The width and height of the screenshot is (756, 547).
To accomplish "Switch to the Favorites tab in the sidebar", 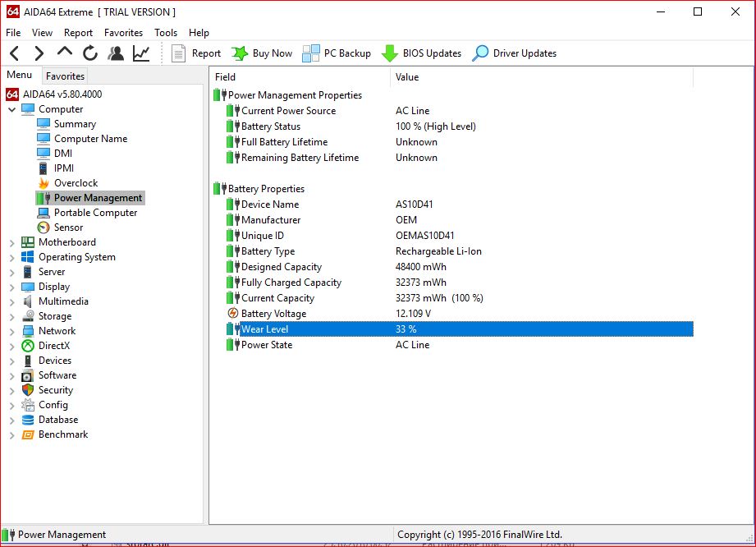I will point(65,76).
